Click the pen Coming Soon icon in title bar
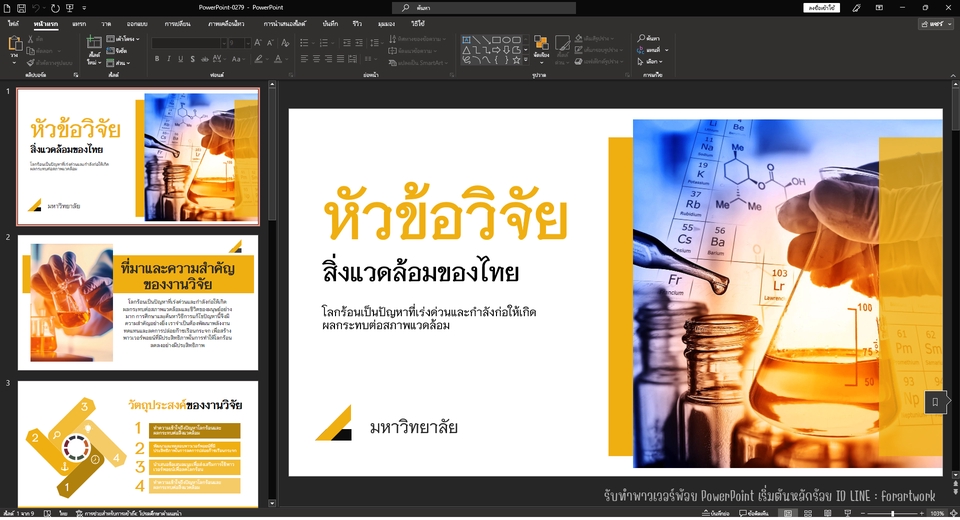This screenshot has width=960, height=520. coord(857,8)
